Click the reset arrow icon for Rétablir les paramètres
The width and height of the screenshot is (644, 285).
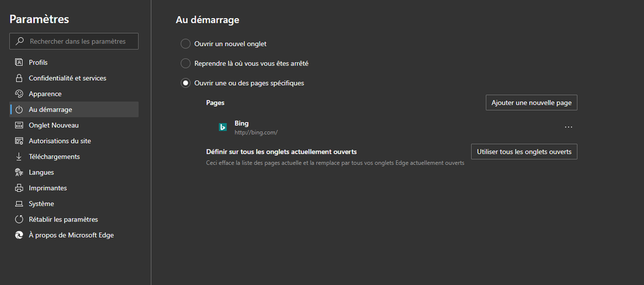[x=19, y=220]
